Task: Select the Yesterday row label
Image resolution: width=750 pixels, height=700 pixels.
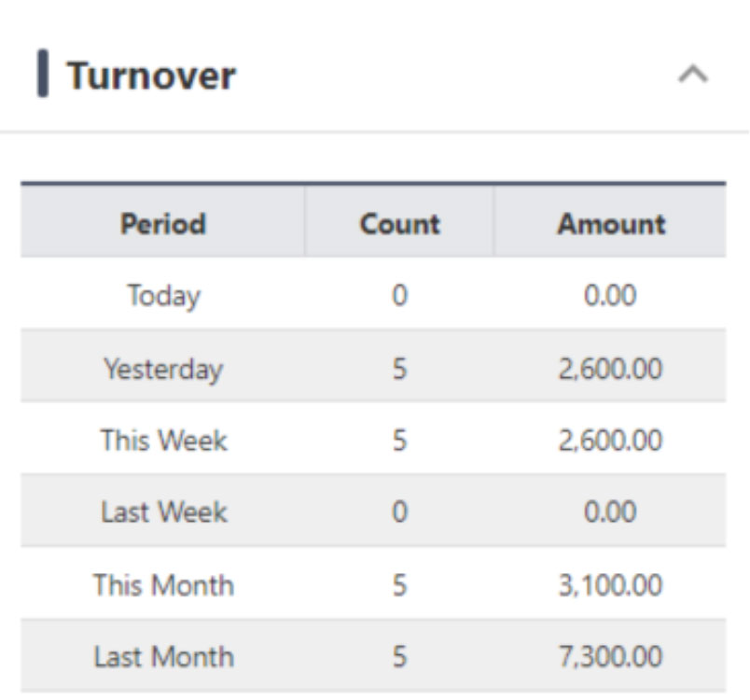Action: (163, 369)
